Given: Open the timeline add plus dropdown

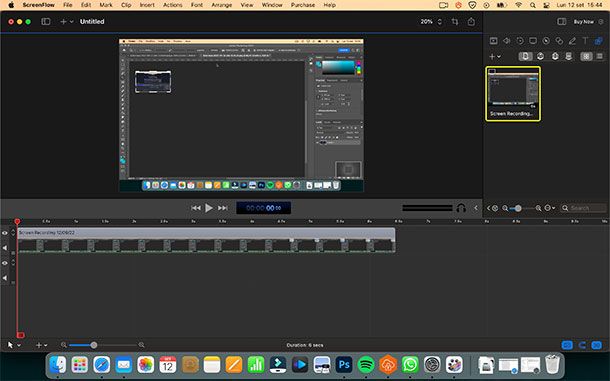Looking at the screenshot, I should pyautogui.click(x=41, y=345).
